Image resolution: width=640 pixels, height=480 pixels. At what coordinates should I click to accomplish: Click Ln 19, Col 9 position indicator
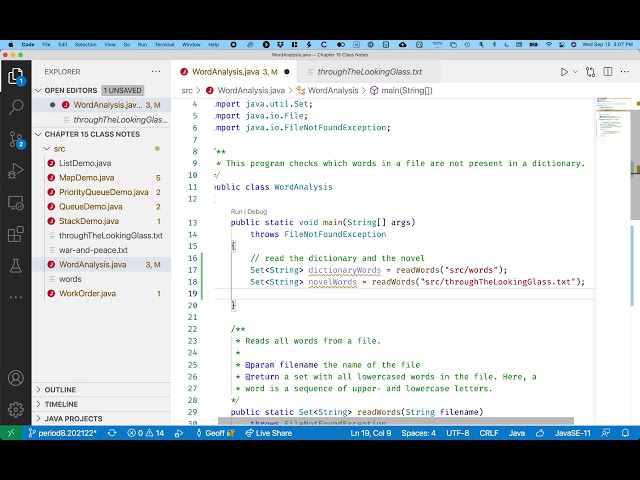click(x=371, y=433)
